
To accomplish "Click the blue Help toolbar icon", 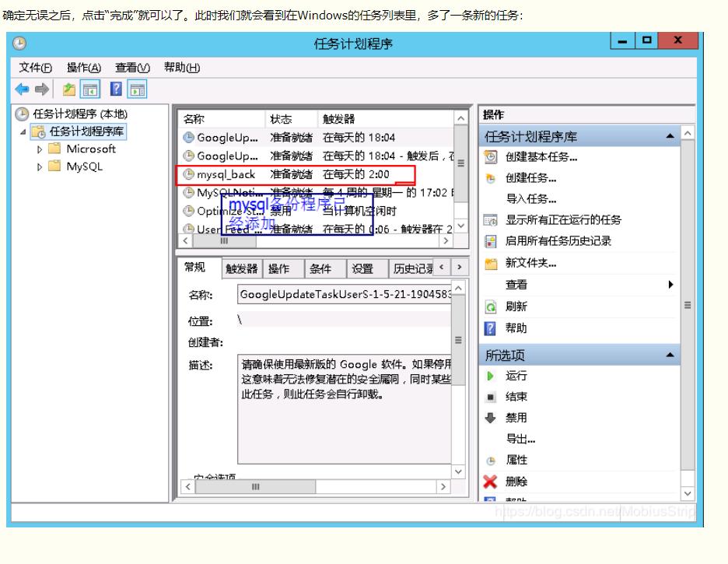I will (x=116, y=89).
